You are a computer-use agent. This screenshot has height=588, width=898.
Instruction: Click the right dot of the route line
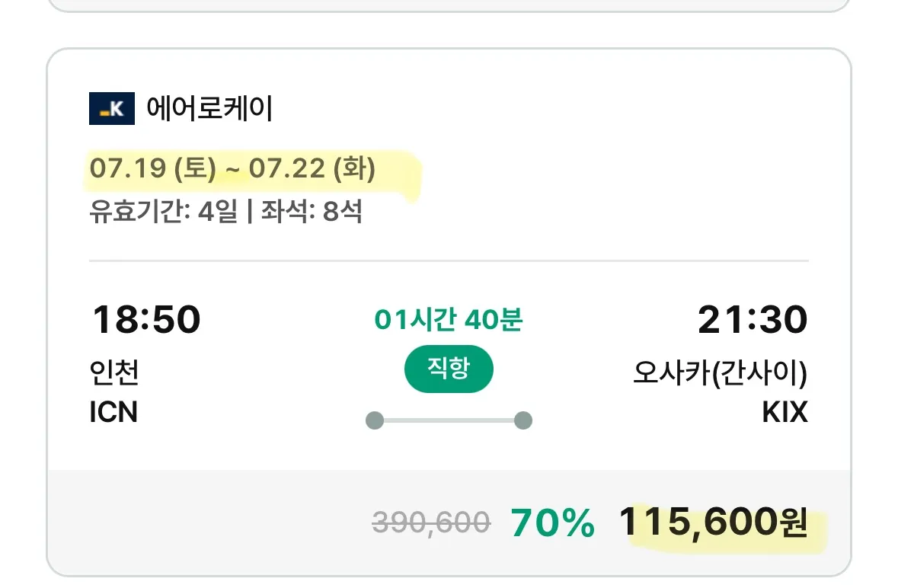click(x=523, y=420)
